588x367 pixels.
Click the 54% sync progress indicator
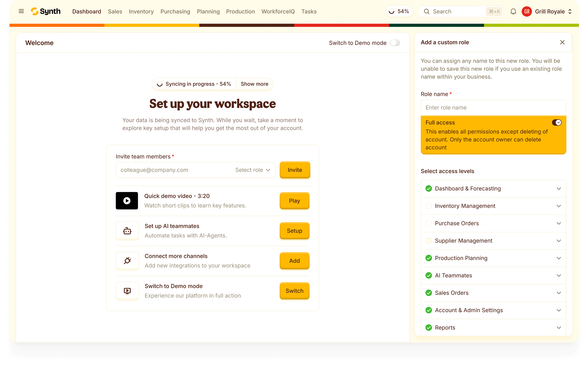point(399,11)
